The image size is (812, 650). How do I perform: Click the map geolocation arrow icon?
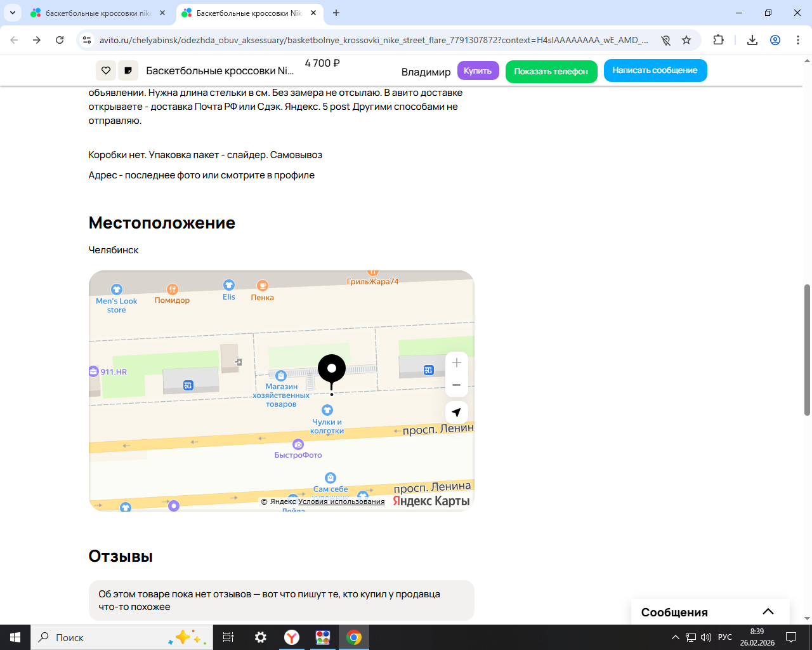point(457,413)
